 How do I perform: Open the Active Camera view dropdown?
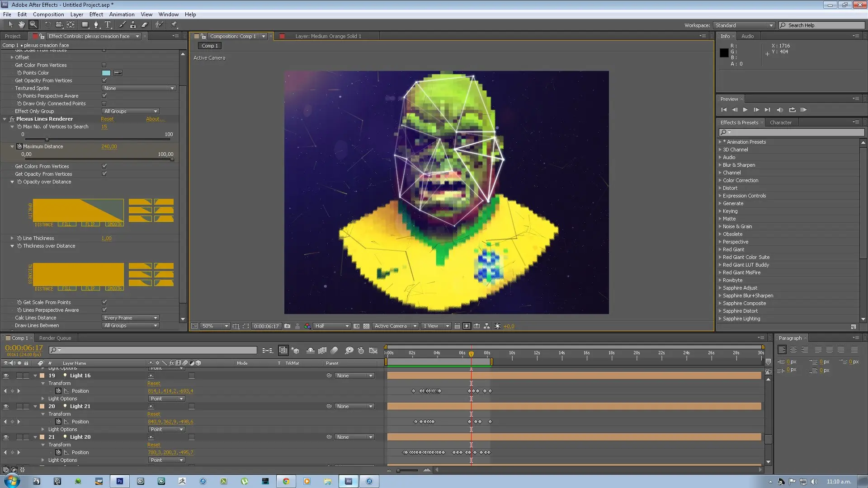[395, 326]
